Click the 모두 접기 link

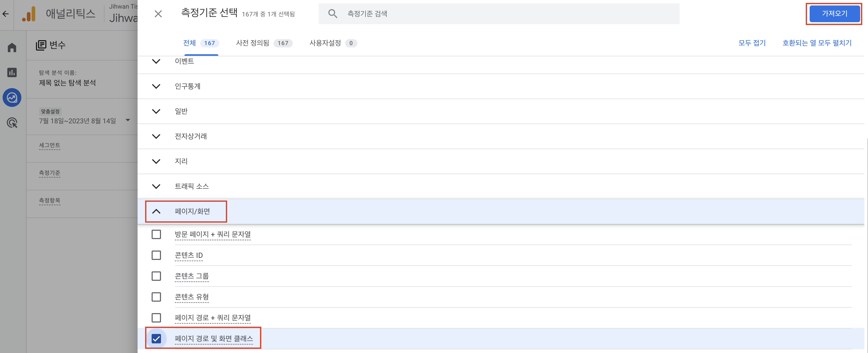coord(752,43)
